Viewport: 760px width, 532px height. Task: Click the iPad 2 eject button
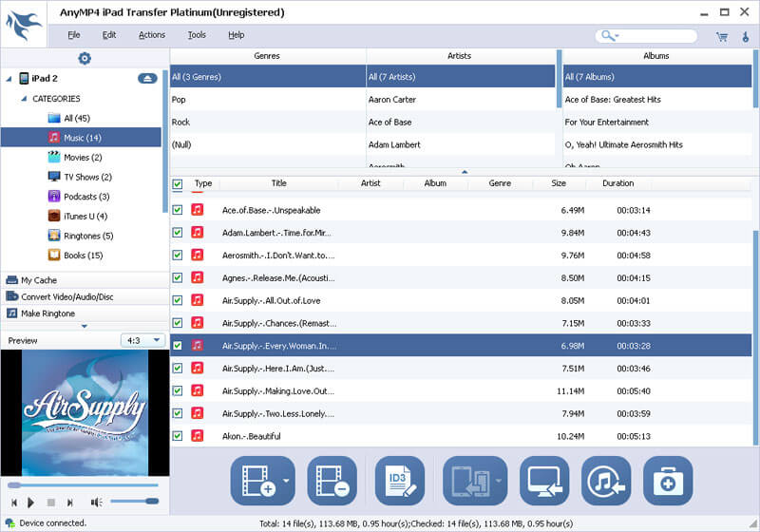coord(147,79)
